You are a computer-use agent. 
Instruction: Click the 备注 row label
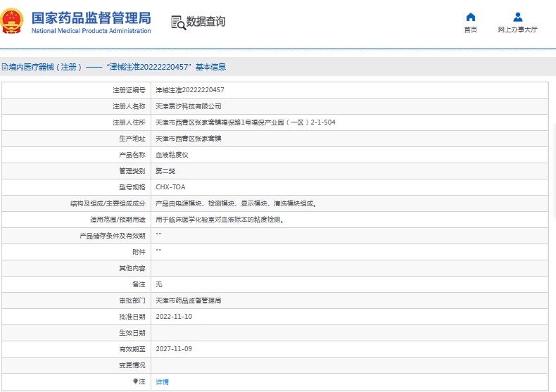(139, 284)
